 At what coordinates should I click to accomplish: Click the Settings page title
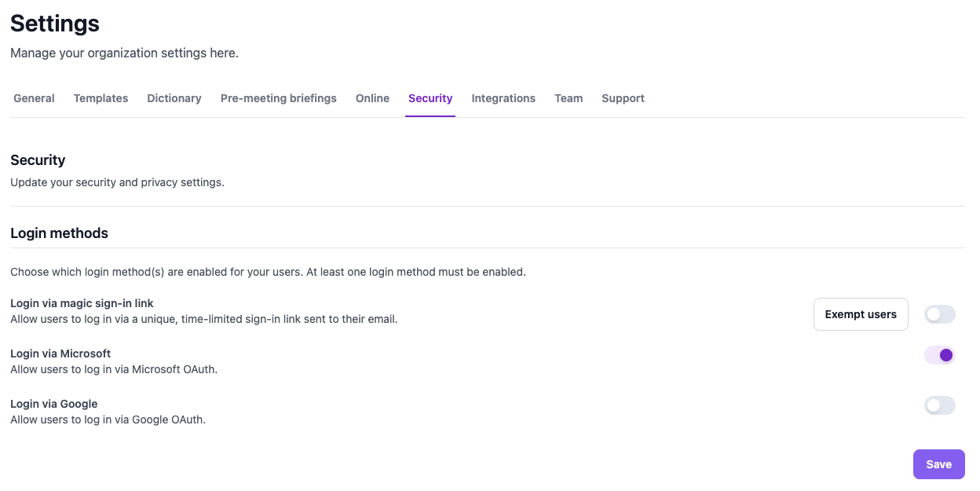click(x=55, y=24)
